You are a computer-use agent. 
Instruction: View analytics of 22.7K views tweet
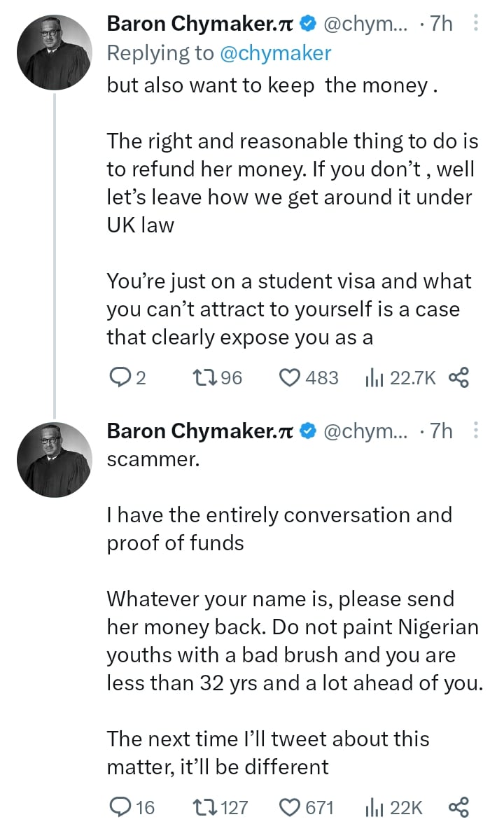coord(373,378)
